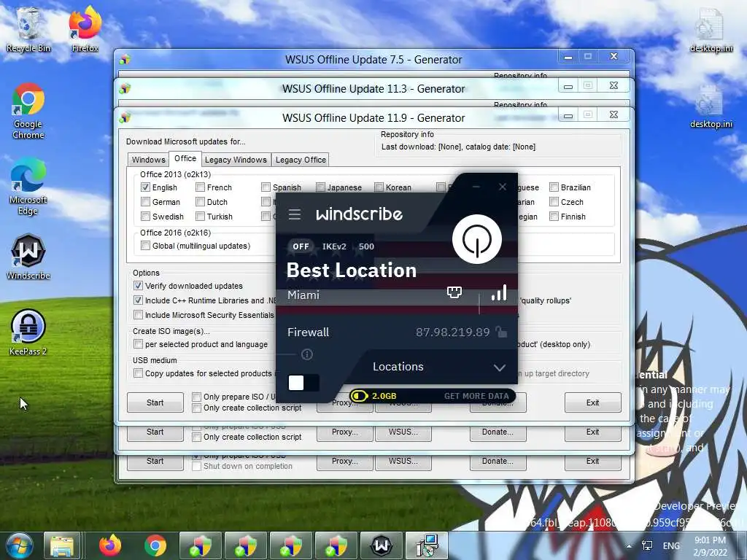
Task: Open Windows Start orb
Action: point(19,545)
